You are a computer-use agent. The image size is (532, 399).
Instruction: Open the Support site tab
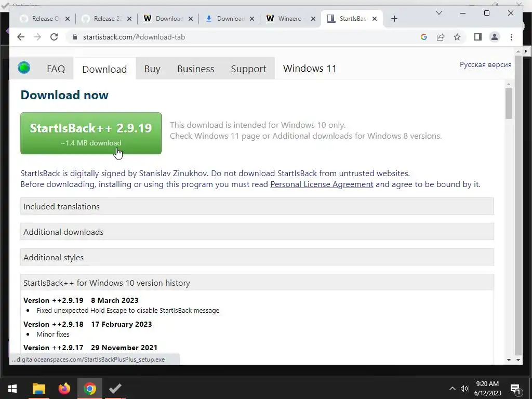tap(248, 69)
